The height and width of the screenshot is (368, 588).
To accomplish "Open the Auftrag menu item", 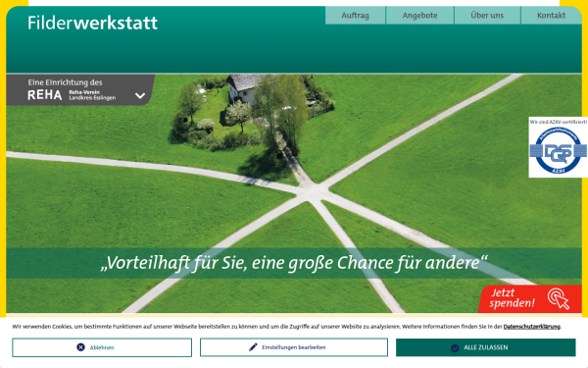I will pyautogui.click(x=355, y=16).
